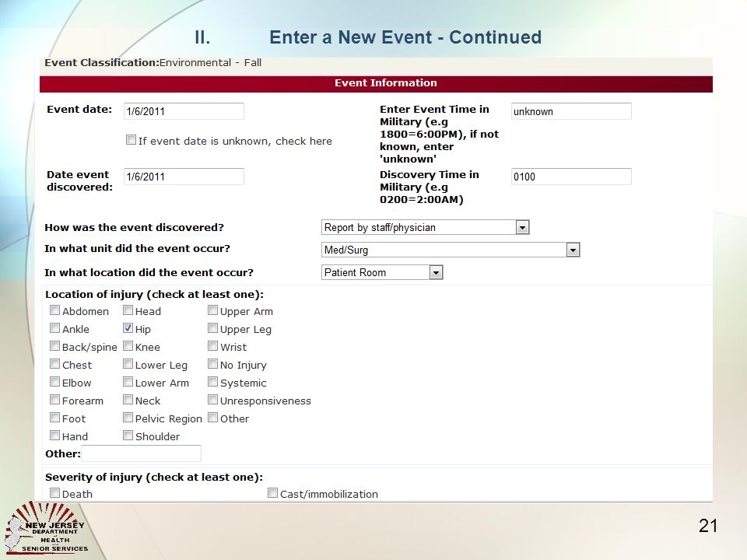Click the Event Time field showing 'unknown'
This screenshot has width=747, height=560.
tap(571, 111)
